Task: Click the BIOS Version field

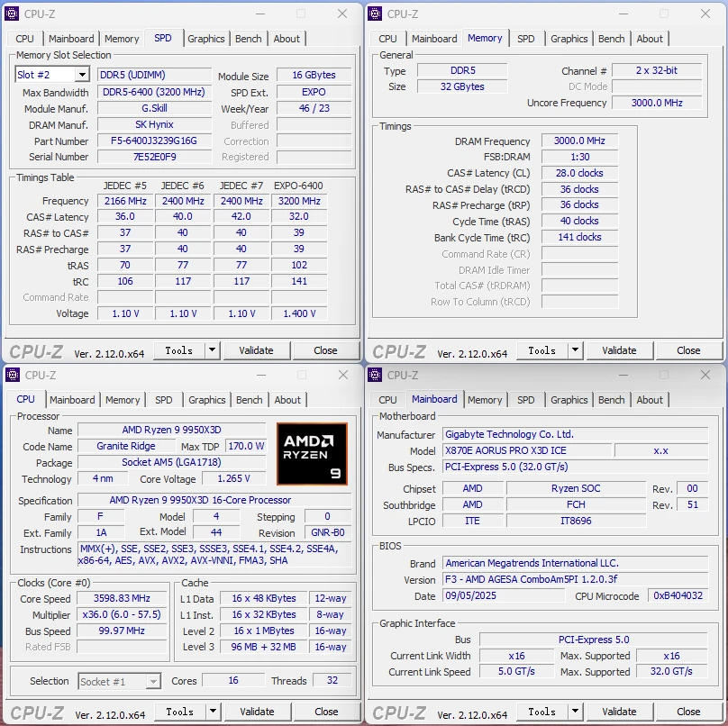Action: click(x=575, y=579)
